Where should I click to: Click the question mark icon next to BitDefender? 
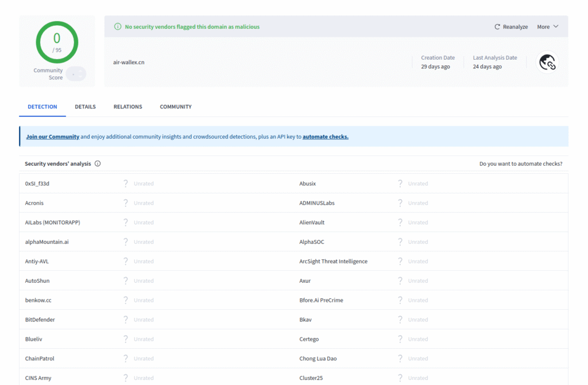(126, 320)
